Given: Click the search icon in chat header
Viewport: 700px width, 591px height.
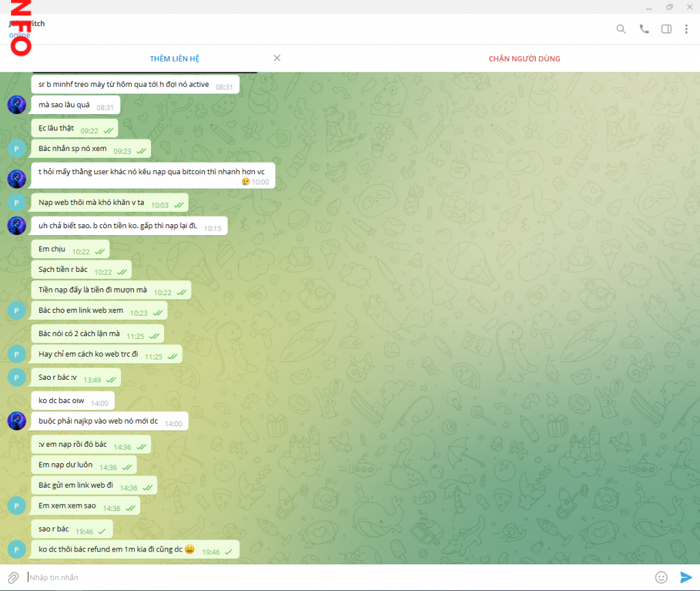Looking at the screenshot, I should pos(621,29).
